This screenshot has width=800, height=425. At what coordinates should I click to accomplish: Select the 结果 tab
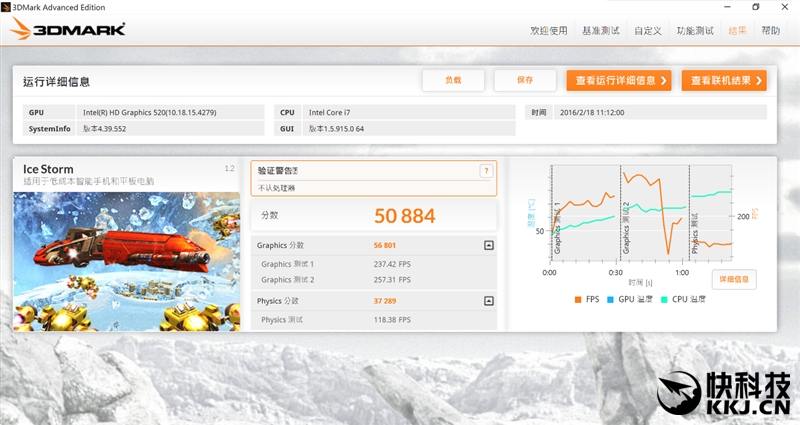(x=737, y=31)
